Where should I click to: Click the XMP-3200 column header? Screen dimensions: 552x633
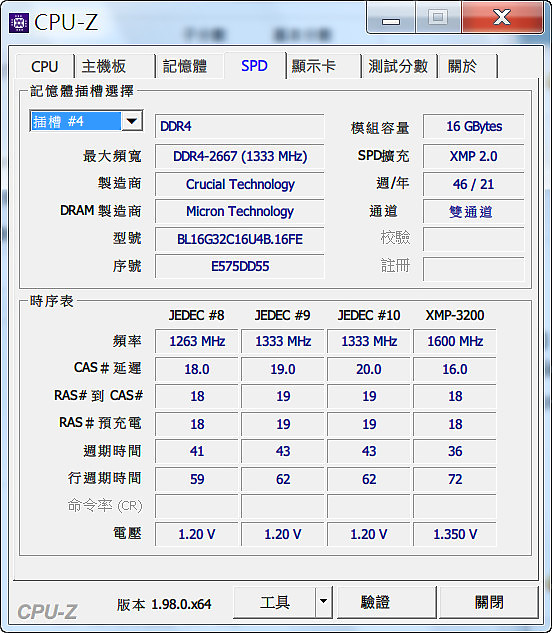coord(455,315)
